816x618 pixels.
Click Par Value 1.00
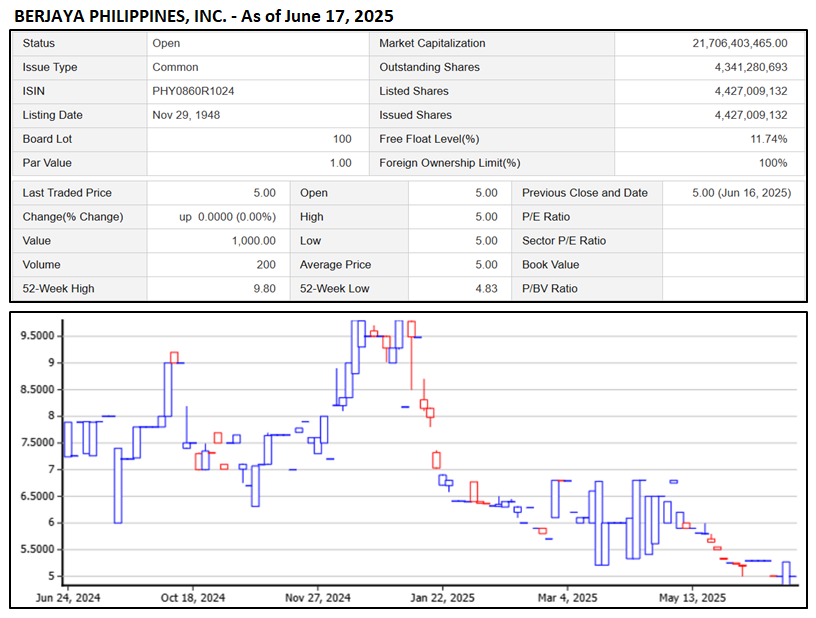(x=340, y=163)
